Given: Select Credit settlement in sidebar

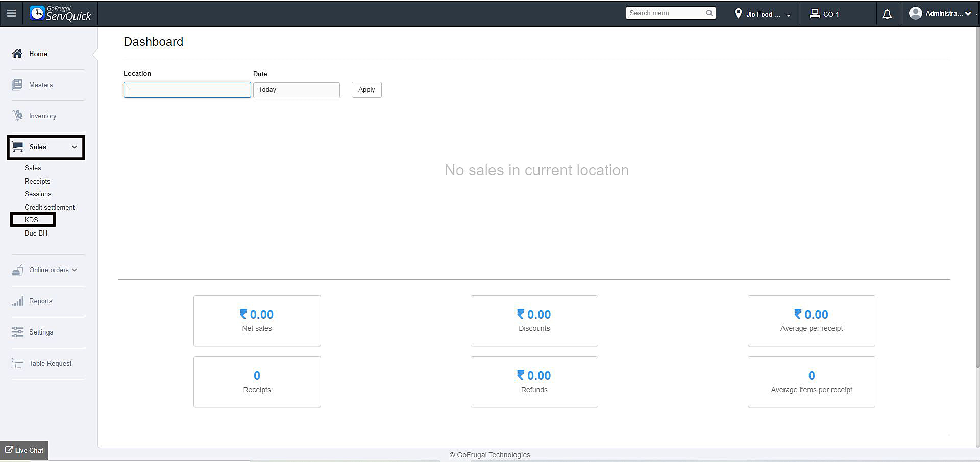Looking at the screenshot, I should (x=50, y=207).
